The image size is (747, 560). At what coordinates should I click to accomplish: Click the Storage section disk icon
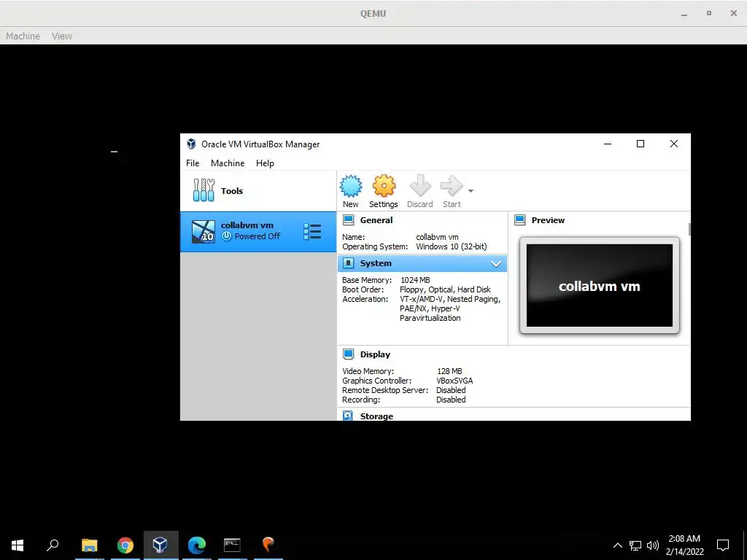348,416
